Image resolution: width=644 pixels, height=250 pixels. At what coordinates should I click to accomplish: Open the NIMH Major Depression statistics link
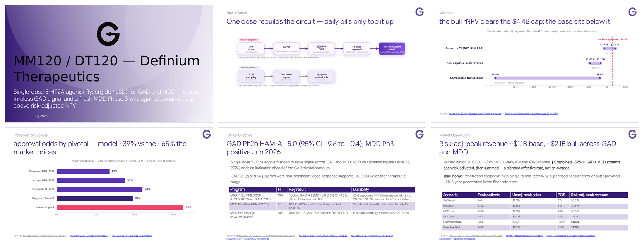524,236
